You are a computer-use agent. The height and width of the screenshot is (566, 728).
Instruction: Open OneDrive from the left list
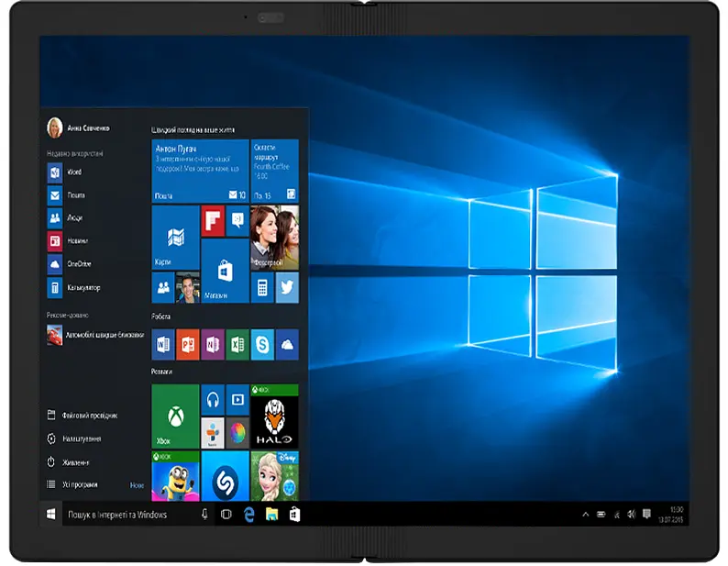[69, 264]
